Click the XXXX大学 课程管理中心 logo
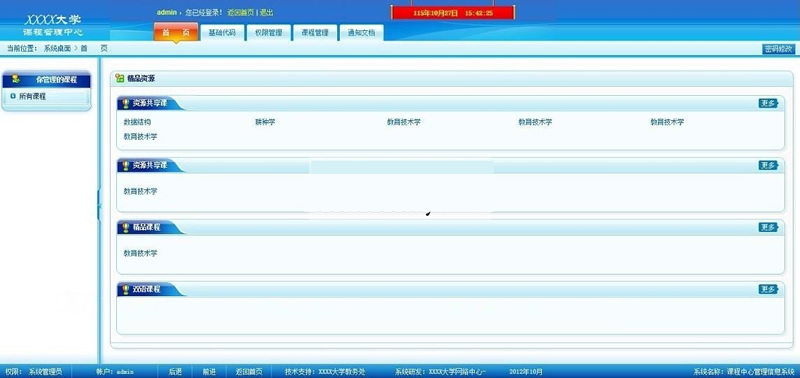 (x=53, y=26)
